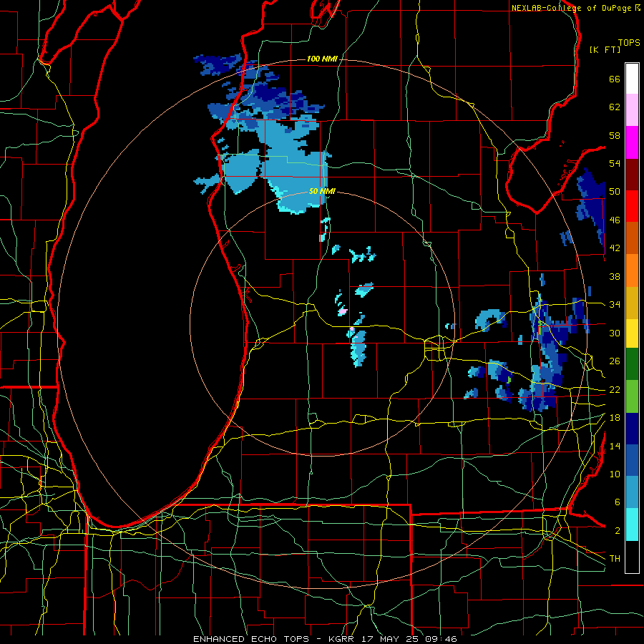Click the magenta legend swatch

[x=632, y=142]
